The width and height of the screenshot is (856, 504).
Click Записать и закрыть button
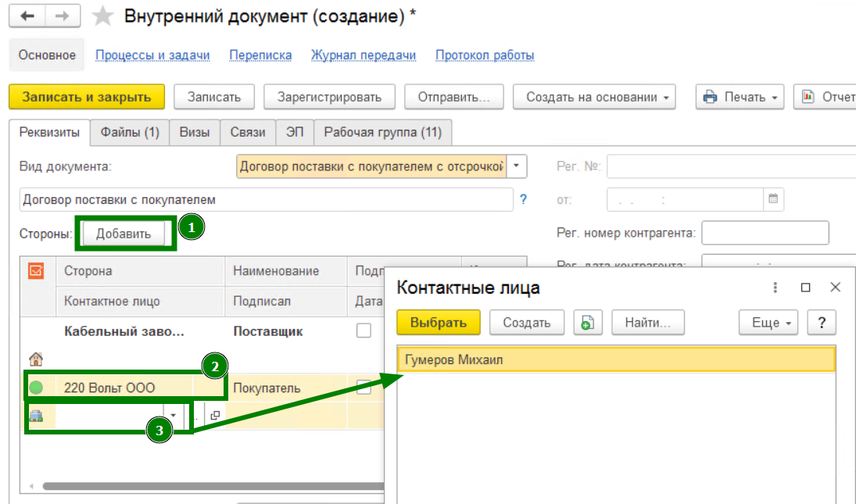click(87, 97)
